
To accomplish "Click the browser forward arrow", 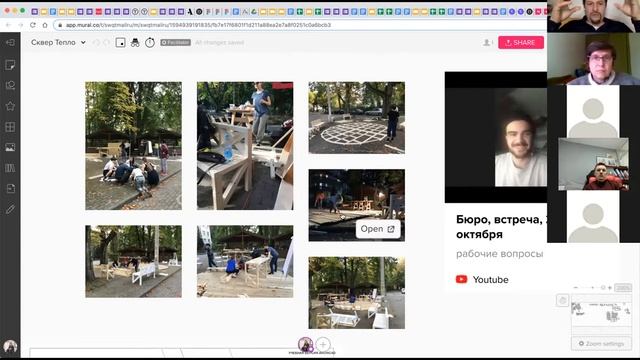I will [20, 25].
